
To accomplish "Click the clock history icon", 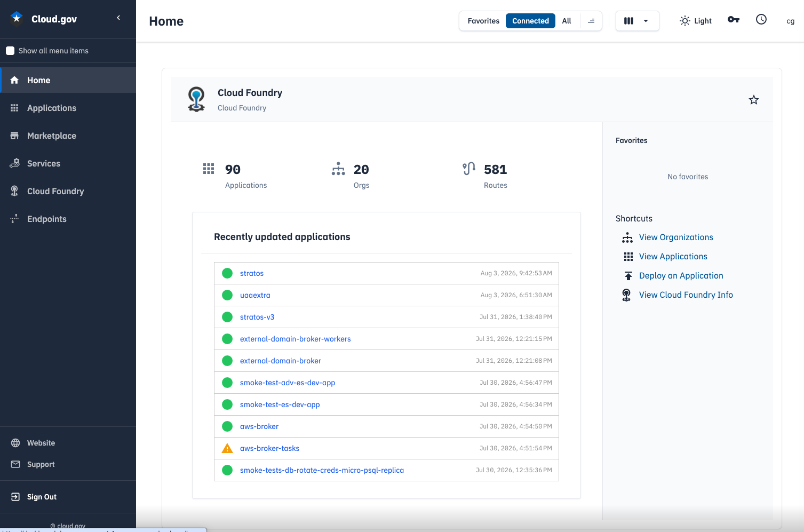I will (x=761, y=20).
